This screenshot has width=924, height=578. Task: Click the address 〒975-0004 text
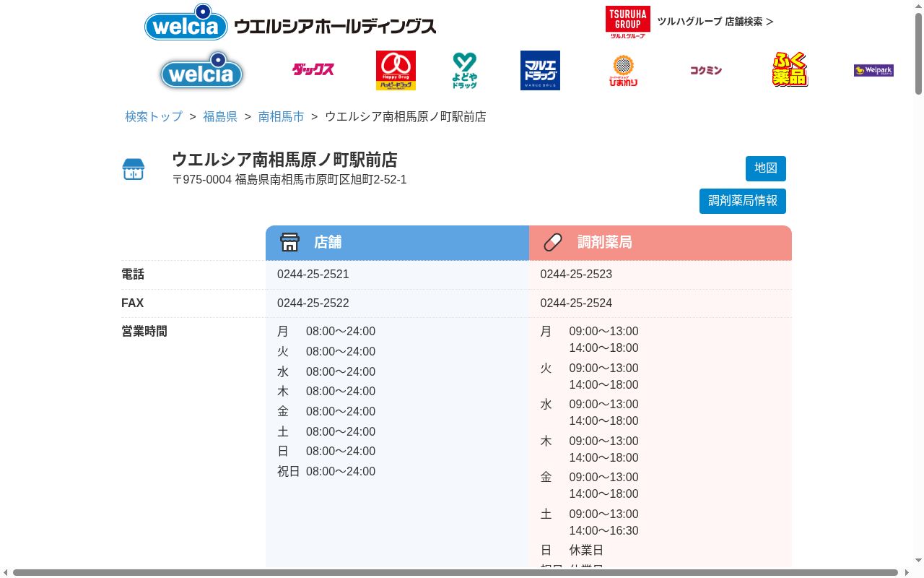pos(289,180)
